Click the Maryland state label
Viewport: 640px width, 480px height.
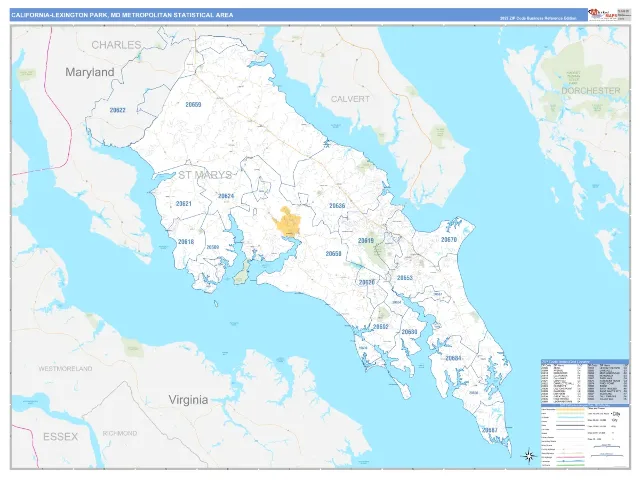coord(90,72)
